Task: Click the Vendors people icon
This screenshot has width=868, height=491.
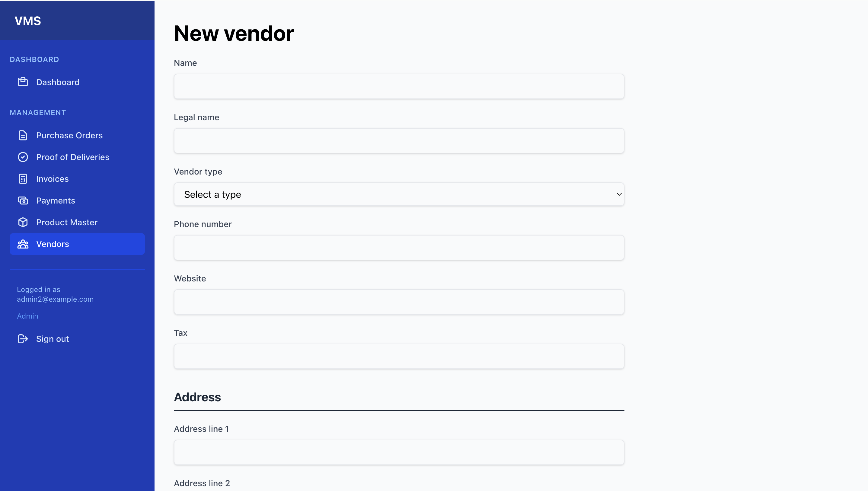Action: coord(23,244)
